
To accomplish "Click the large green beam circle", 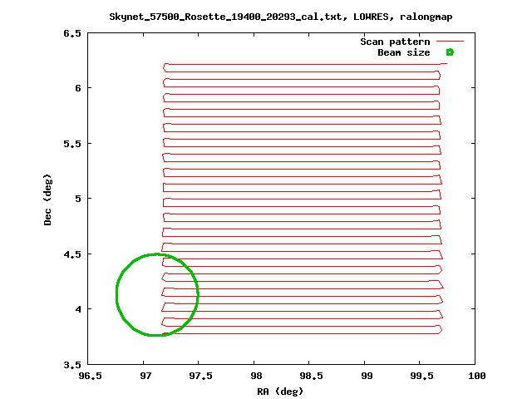I will (157, 294).
